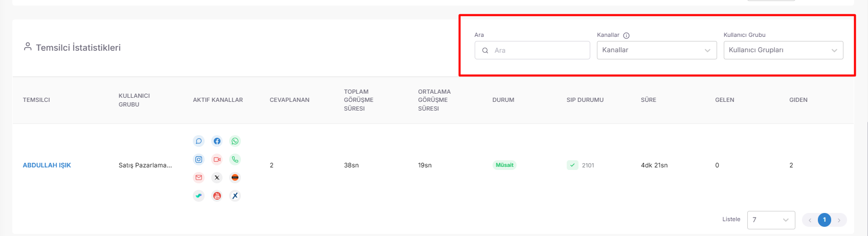Click the KULLANICI GRUBU column header
This screenshot has width=868, height=236.
pos(134,100)
